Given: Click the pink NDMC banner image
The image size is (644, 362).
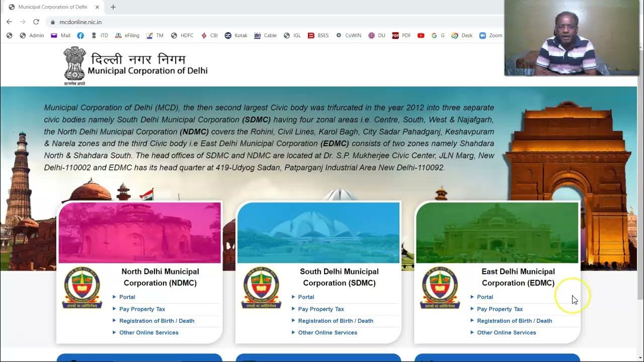Looking at the screenshot, I should [139, 233].
